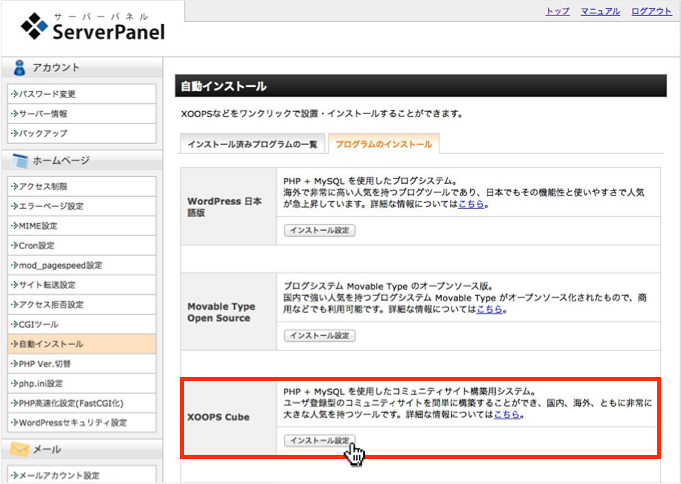This screenshot has width=681, height=484.
Task: Open アクセス制限 in the sidebar
Action: point(82,186)
